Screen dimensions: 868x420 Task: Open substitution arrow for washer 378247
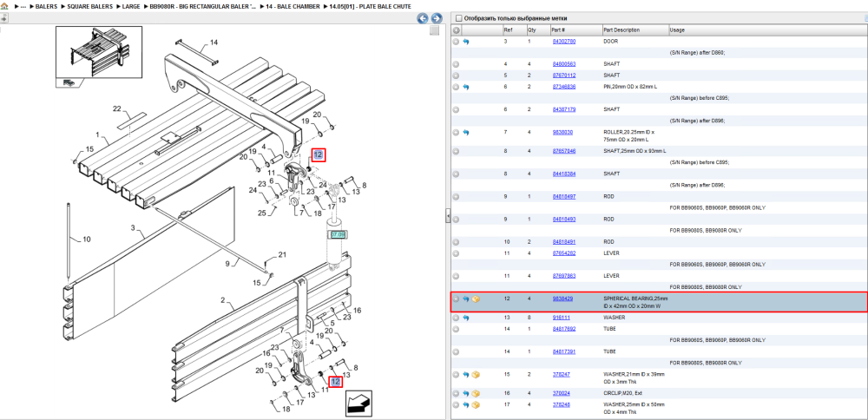point(465,375)
